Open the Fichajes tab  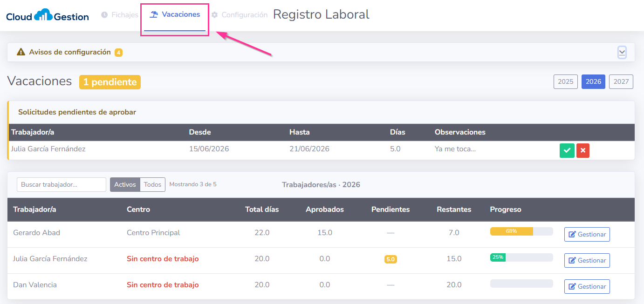point(120,15)
